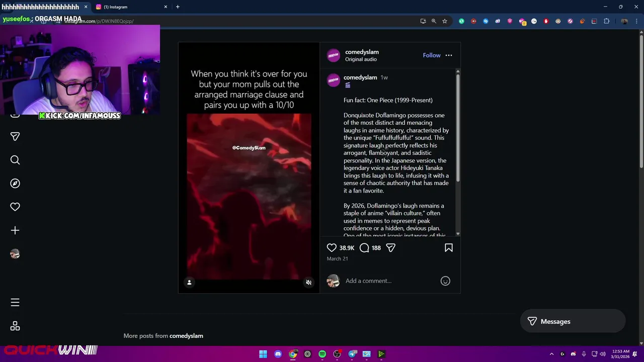The width and height of the screenshot is (644, 362).
Task: Open the comedyslam link in the caption
Action: click(x=360, y=77)
